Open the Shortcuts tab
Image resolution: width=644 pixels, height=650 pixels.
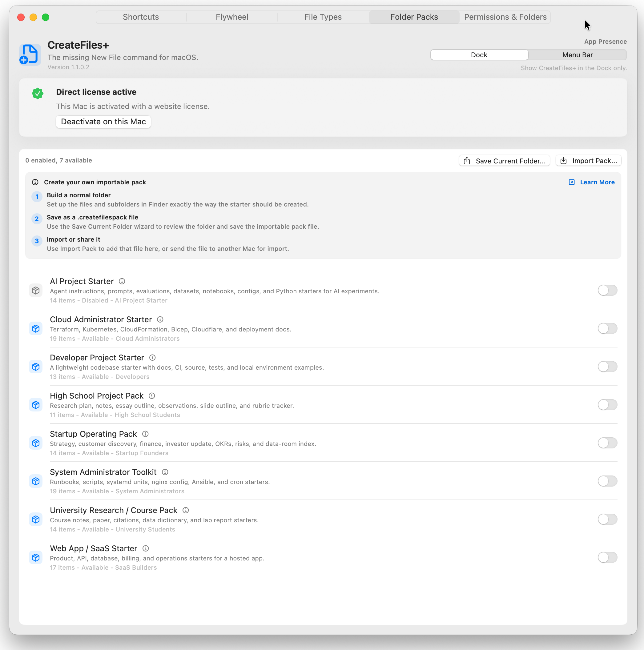pyautogui.click(x=141, y=17)
